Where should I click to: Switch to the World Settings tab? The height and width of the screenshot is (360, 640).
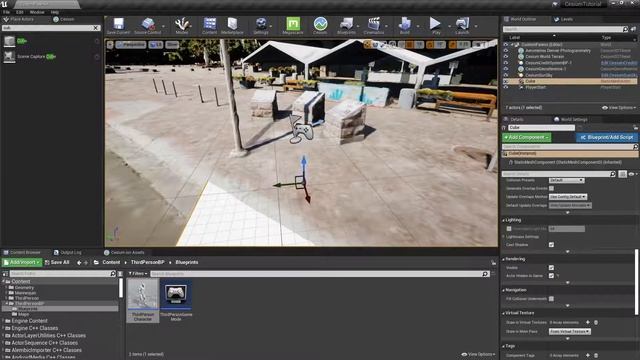(x=571, y=120)
